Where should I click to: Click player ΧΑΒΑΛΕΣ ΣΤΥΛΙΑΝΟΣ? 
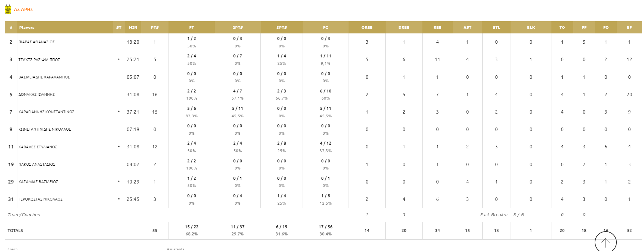click(38, 147)
